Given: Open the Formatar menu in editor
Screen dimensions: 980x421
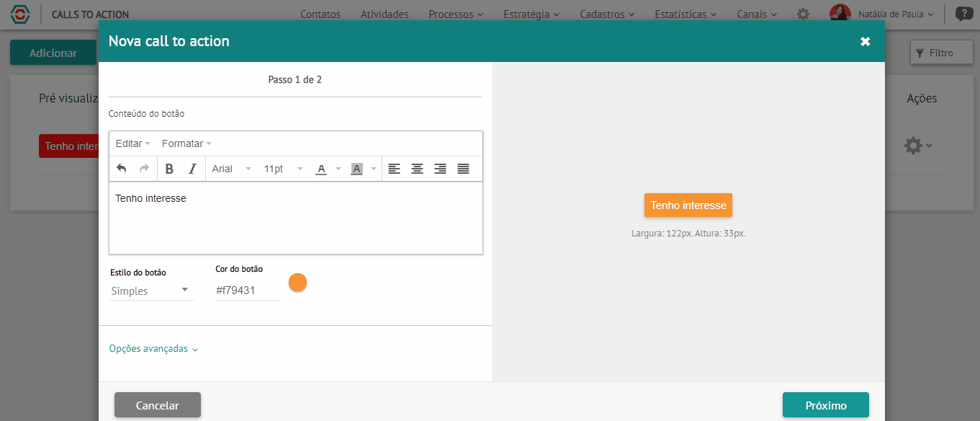Looking at the screenshot, I should [x=186, y=143].
